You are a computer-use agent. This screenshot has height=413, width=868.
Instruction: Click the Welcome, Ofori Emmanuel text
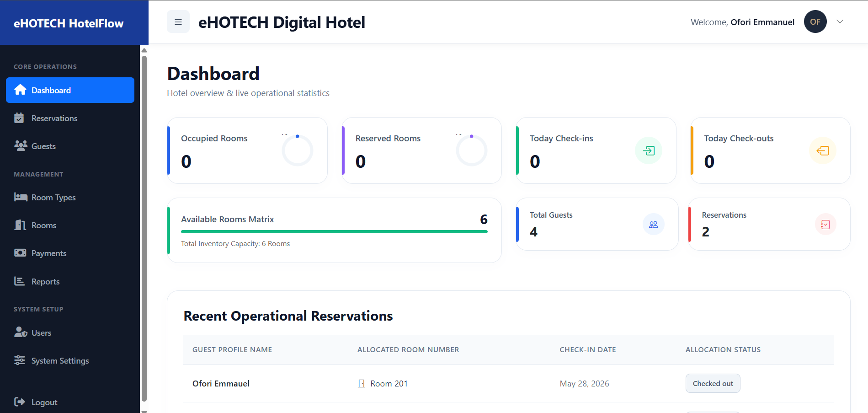tap(742, 22)
